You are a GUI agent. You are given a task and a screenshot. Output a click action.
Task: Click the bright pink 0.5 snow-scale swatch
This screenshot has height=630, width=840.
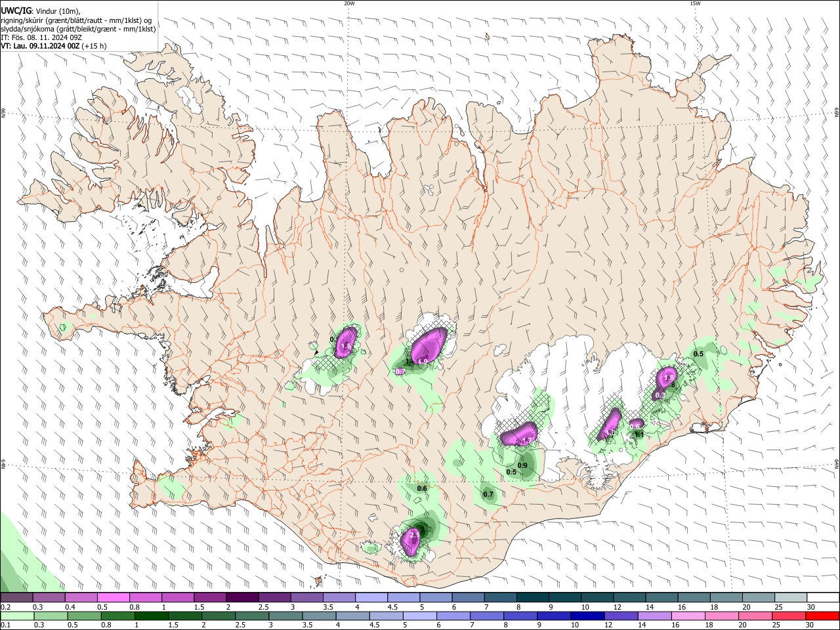(113, 598)
